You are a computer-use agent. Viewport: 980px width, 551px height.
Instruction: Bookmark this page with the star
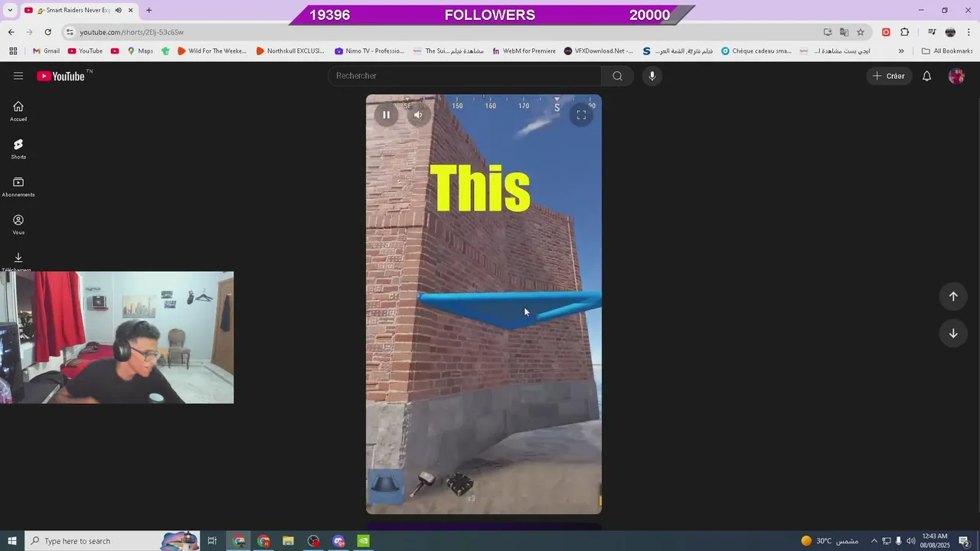click(x=861, y=32)
